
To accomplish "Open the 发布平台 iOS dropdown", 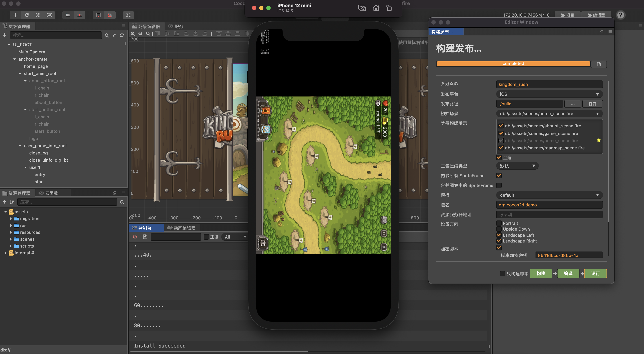I will click(x=549, y=94).
